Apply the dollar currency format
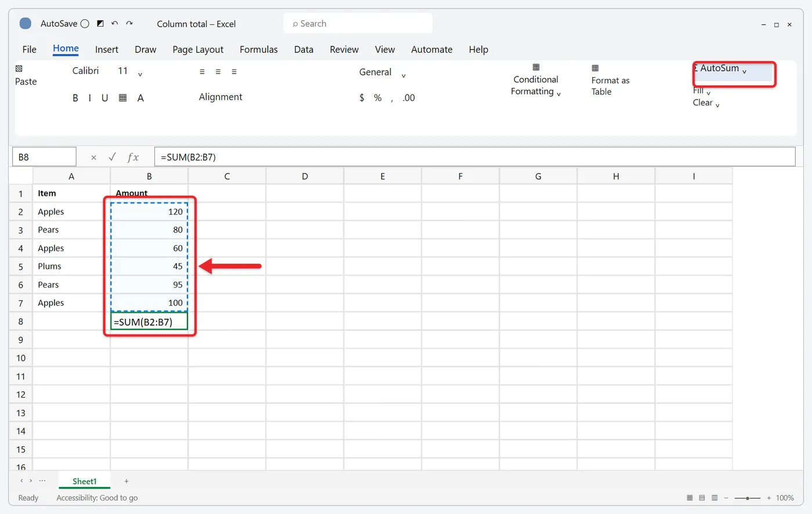Screen dimensions: 812x514 (362, 98)
